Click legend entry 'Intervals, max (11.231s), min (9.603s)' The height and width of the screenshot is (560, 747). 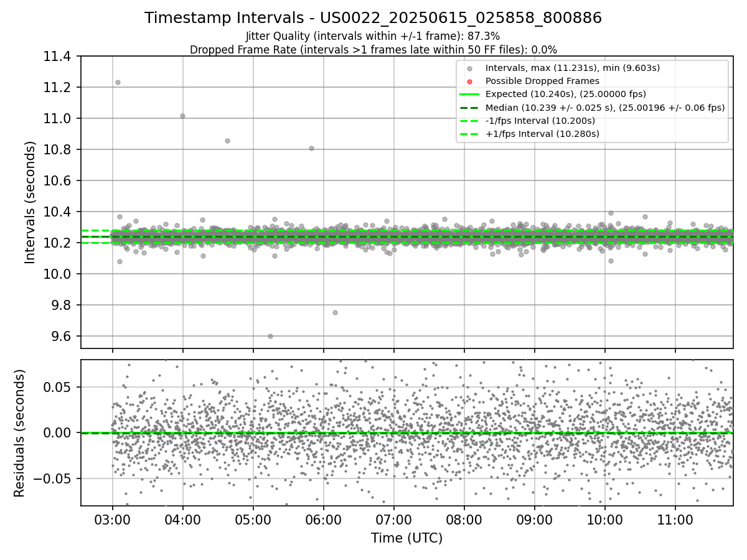[x=572, y=68]
